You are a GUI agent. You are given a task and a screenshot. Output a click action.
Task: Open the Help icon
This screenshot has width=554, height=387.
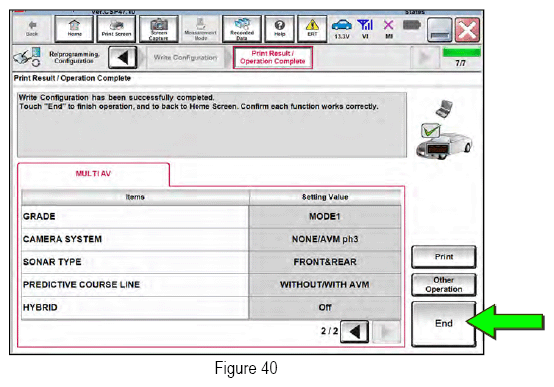279,29
